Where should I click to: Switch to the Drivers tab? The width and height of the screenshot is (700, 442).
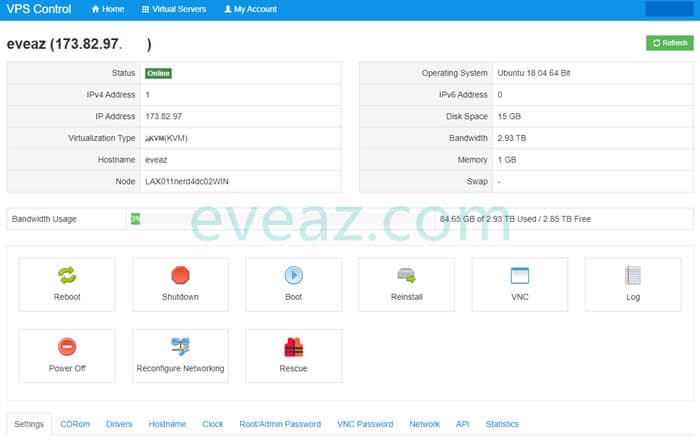119,424
